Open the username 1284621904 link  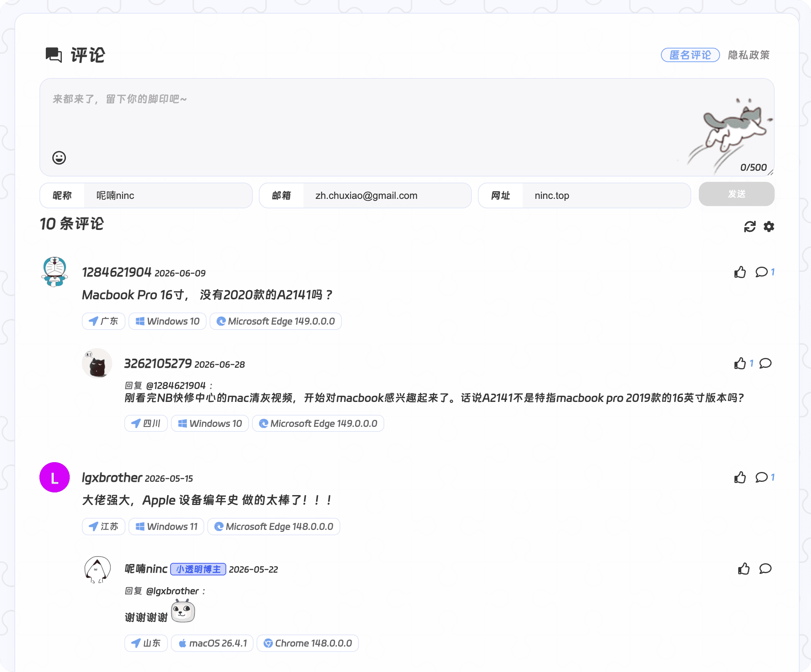point(117,272)
